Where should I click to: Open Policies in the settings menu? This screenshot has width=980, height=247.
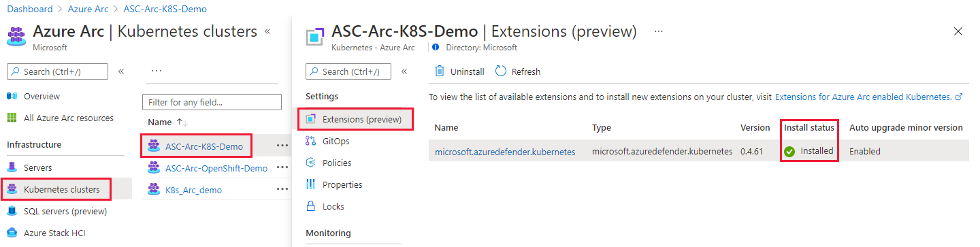[337, 163]
